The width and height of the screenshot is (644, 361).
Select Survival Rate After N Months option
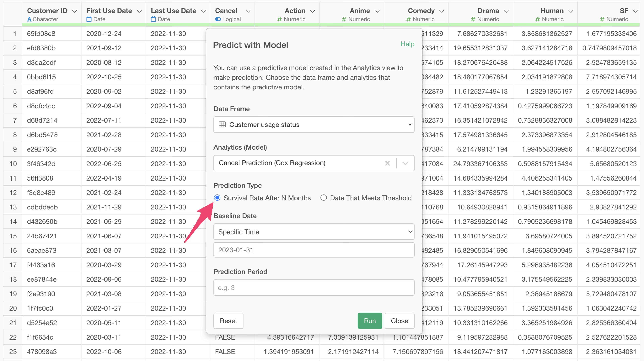pos(217,198)
